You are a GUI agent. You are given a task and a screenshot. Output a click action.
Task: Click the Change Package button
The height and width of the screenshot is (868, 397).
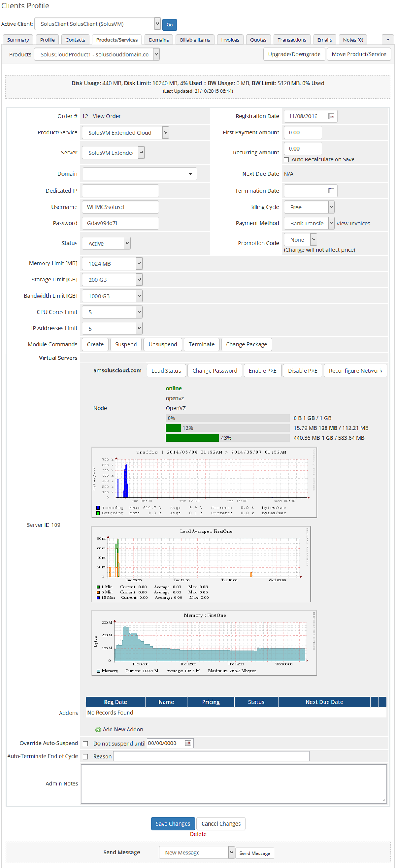(x=247, y=344)
